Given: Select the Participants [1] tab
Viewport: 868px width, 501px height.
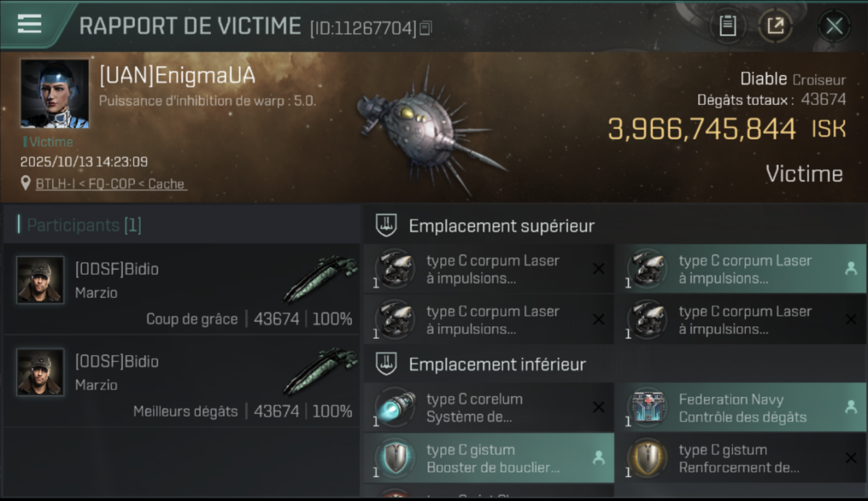Looking at the screenshot, I should (x=84, y=225).
